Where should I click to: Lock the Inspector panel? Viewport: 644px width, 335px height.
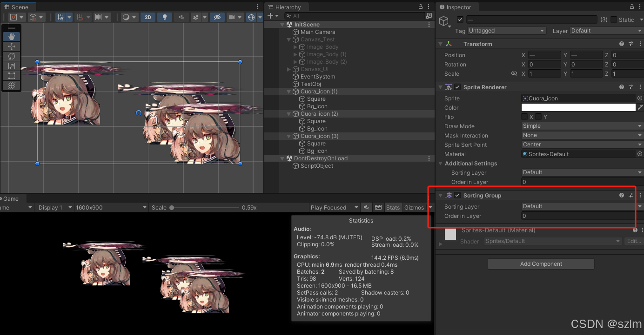click(x=631, y=7)
